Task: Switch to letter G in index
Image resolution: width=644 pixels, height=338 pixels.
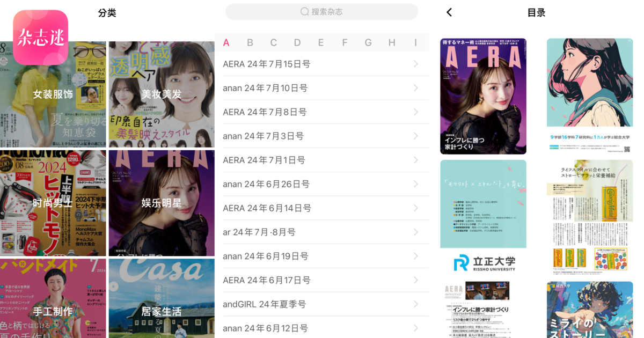Action: [x=368, y=43]
